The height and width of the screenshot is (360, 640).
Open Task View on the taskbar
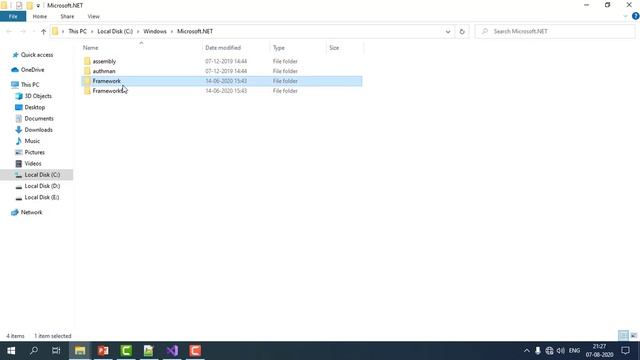tap(56, 351)
